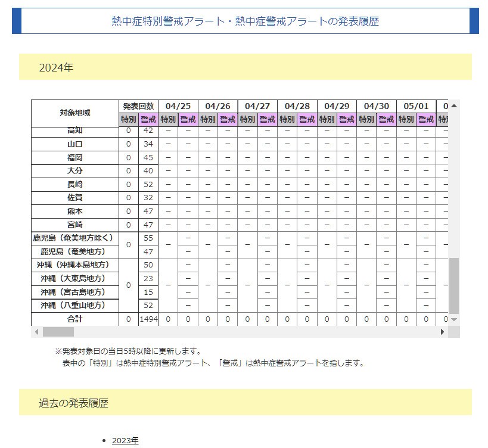Click the 特別 subheader under 発表回数

(129, 120)
